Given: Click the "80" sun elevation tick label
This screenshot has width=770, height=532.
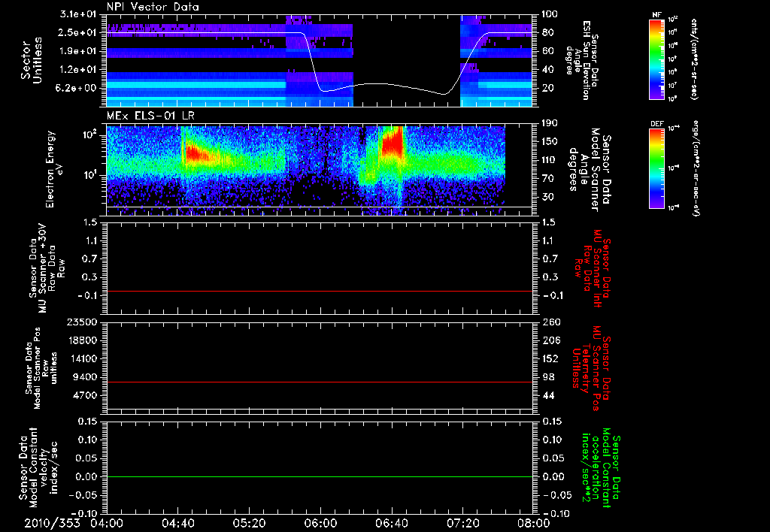Looking at the screenshot, I should pos(547,32).
